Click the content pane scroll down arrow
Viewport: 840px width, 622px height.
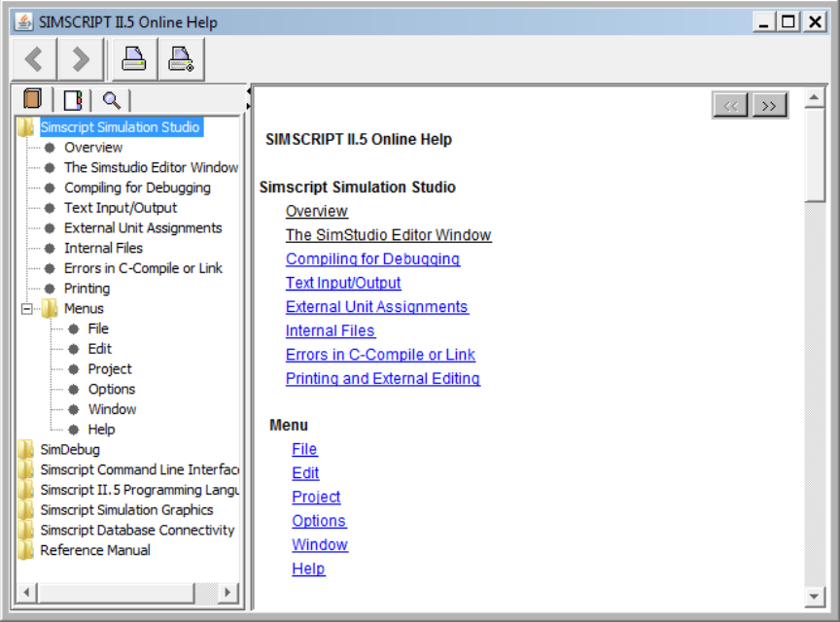pos(815,597)
